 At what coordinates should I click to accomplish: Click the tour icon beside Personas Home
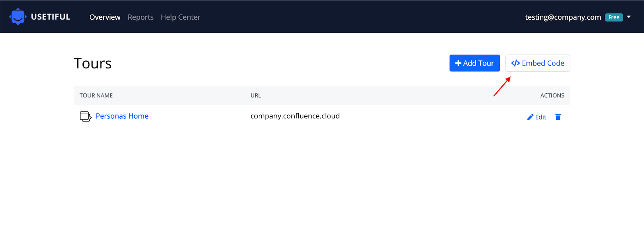click(85, 116)
